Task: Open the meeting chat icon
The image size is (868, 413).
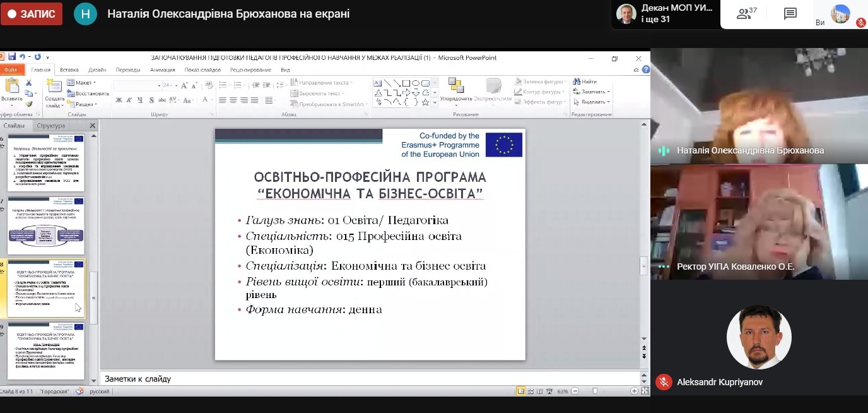Action: pyautogui.click(x=790, y=14)
